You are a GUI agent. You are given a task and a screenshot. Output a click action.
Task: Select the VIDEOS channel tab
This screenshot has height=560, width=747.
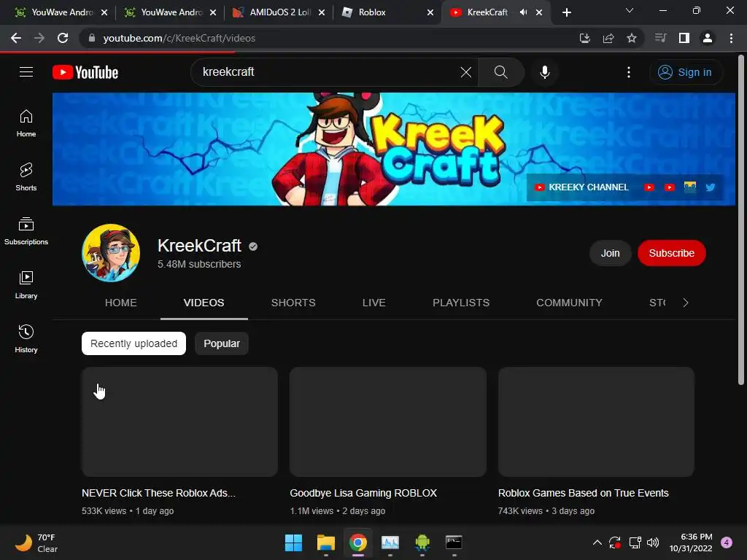pos(204,303)
